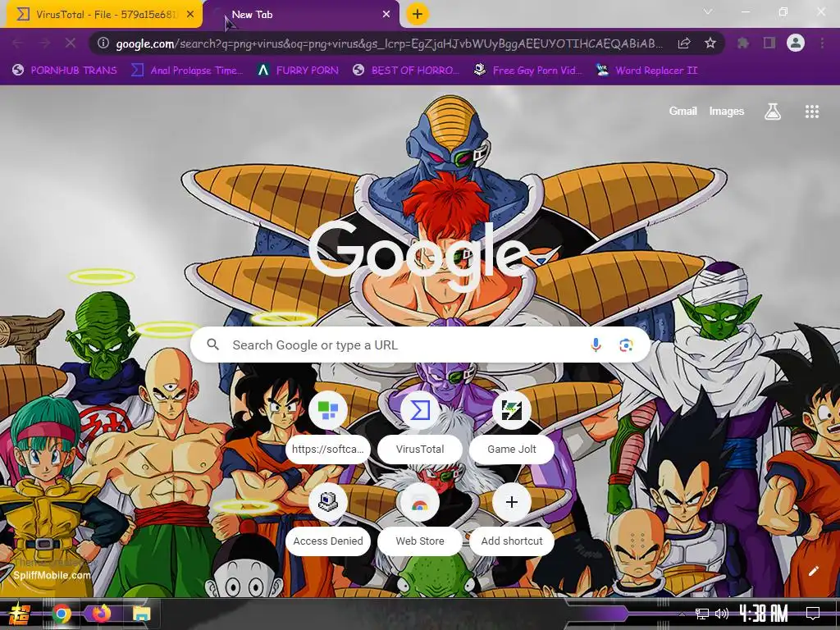Viewport: 840px width, 630px height.
Task: Open the Extensions puzzle icon
Action: 742,43
